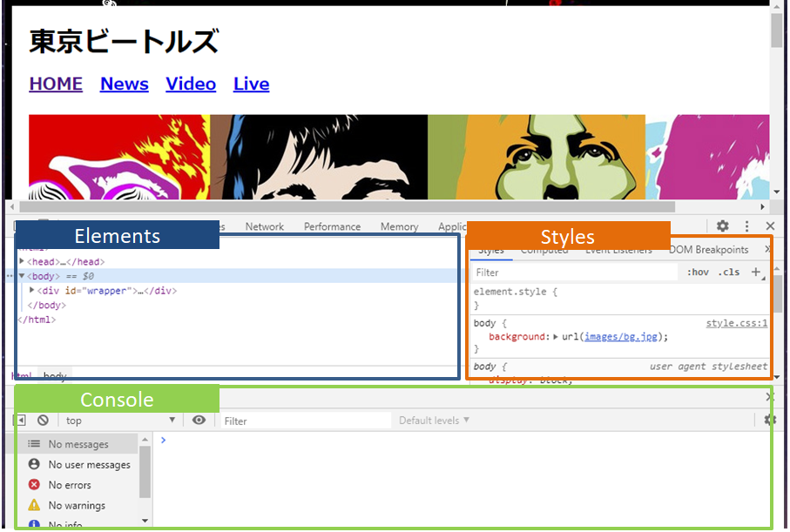Click the Beatles banner image
This screenshot has width=790, height=532.
(x=399, y=157)
